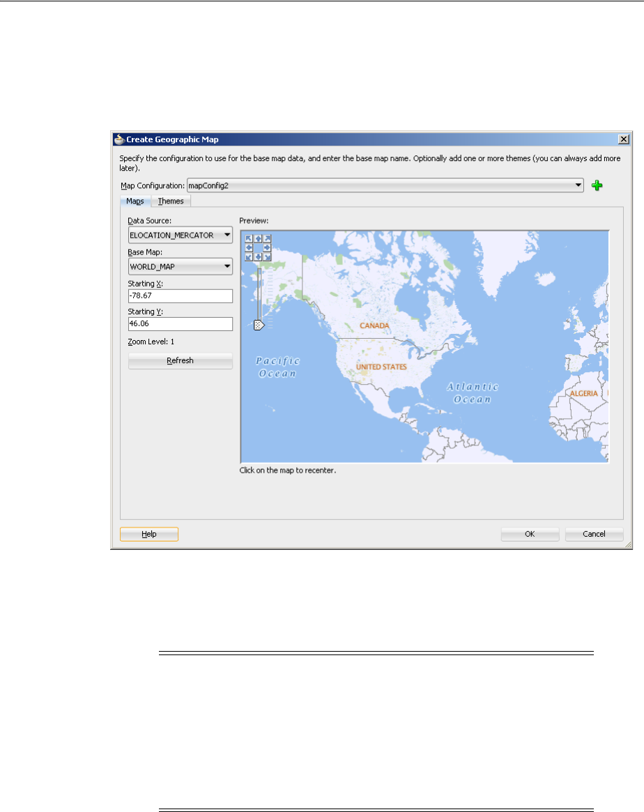Pan the map preview left
Screen dimensions: 644x812
click(249, 247)
